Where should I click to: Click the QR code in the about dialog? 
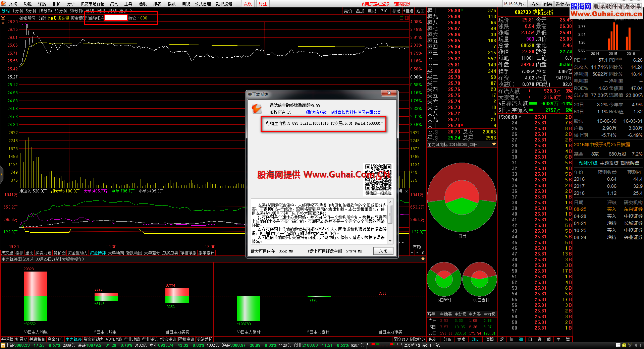point(378,177)
